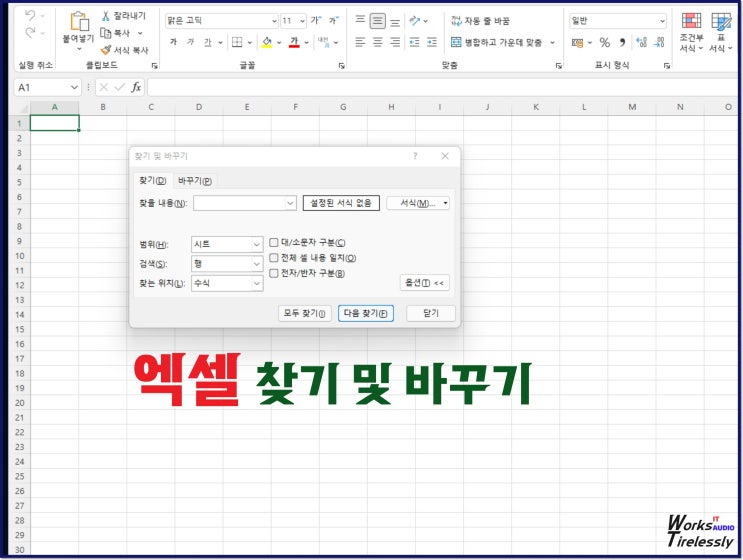Viewport: 743px width, 560px height.
Task: Switch to 찾기 tab in dialog
Action: tap(153, 181)
